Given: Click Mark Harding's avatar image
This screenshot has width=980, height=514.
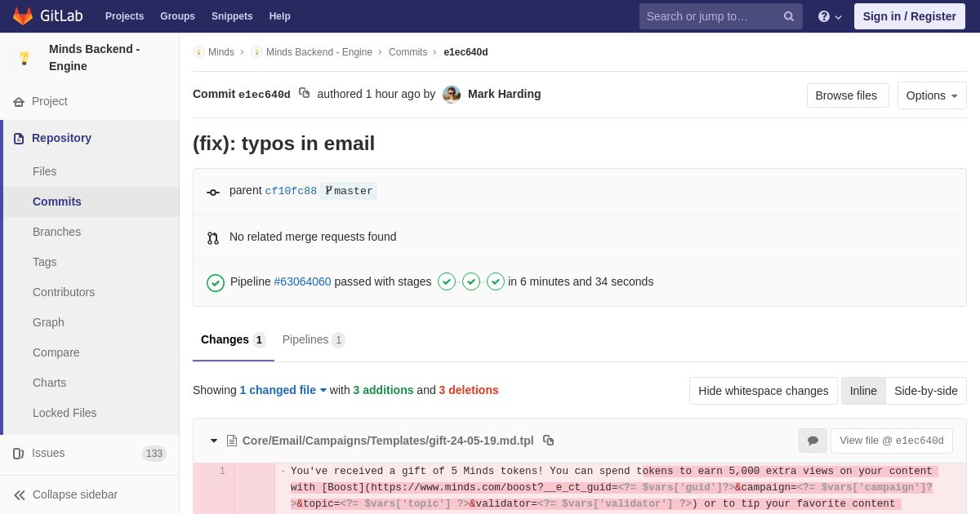Looking at the screenshot, I should pos(452,95).
